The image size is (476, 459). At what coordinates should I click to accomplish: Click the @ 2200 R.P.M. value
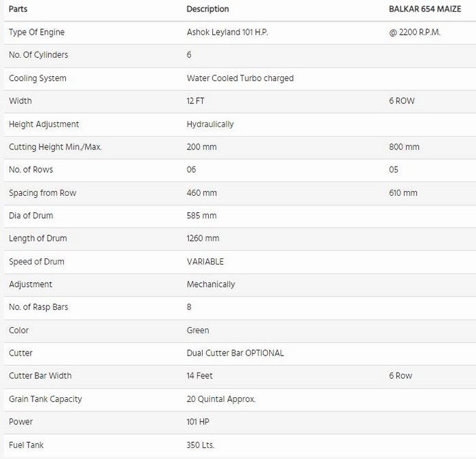click(x=415, y=32)
